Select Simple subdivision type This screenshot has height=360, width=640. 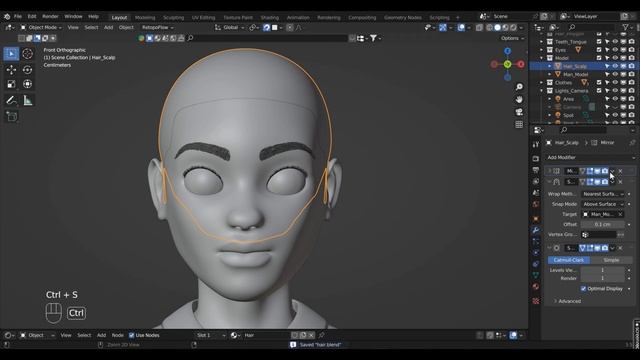pyautogui.click(x=611, y=260)
